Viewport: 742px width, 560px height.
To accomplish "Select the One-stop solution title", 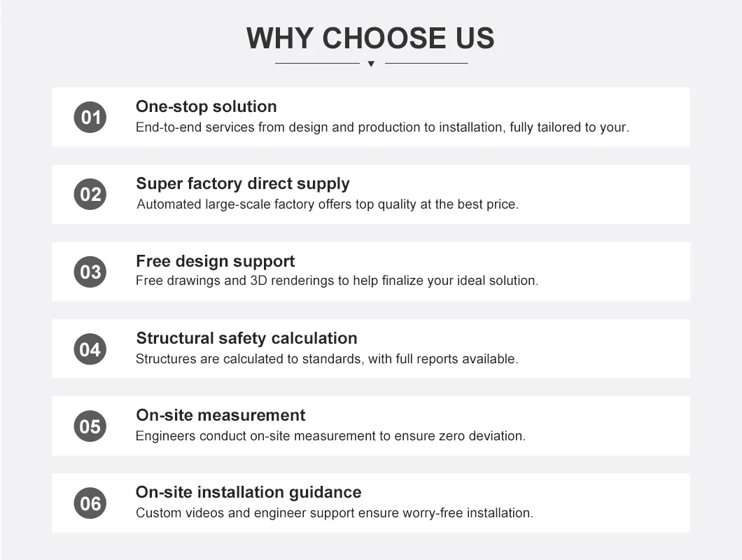I will (206, 106).
